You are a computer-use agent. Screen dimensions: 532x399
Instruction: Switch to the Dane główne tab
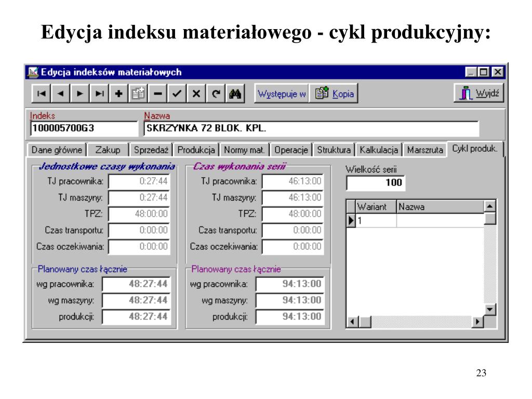coord(57,150)
